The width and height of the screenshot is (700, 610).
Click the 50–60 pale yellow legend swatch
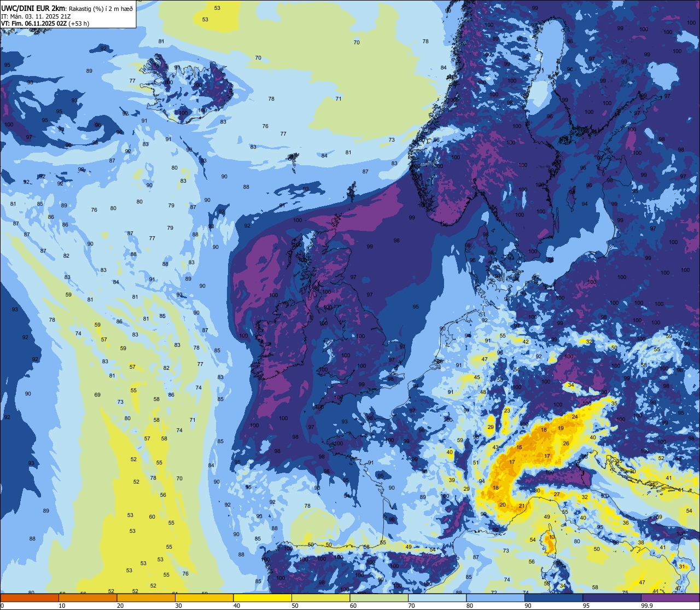tap(320, 597)
